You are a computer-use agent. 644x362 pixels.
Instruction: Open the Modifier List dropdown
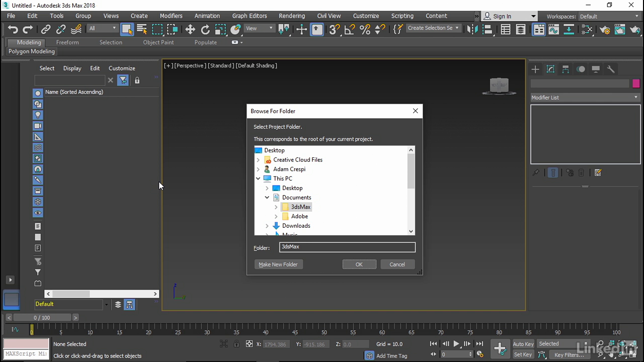point(585,98)
